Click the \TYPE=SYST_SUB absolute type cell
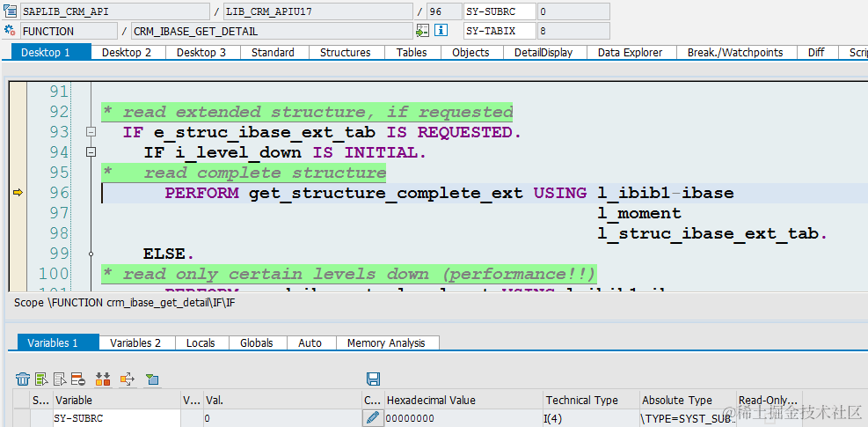Viewport: 868px width, 427px height. click(688, 418)
